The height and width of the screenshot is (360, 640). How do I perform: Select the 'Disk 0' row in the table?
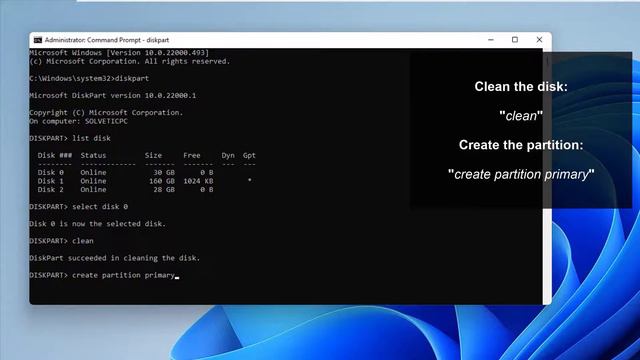pos(126,173)
